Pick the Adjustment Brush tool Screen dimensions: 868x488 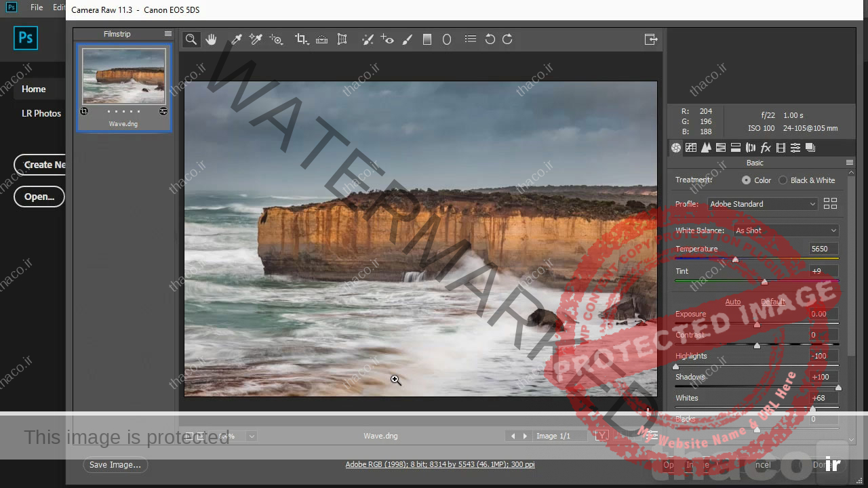pos(408,39)
